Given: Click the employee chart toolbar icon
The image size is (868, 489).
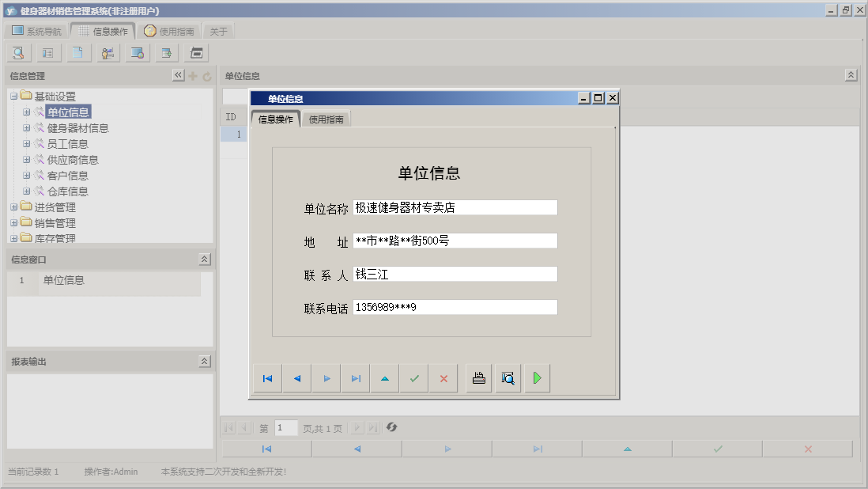Looking at the screenshot, I should [x=108, y=52].
